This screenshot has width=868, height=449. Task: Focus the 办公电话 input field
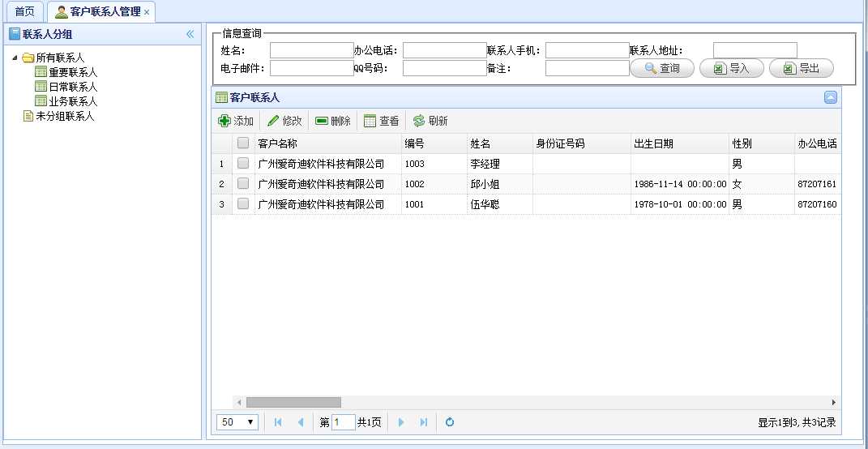444,50
